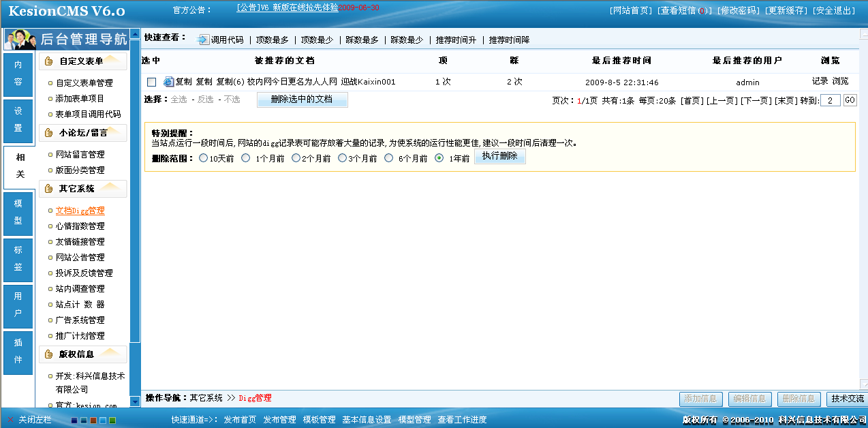Click the page jump number input box
Viewport: 868px width, 428px height.
coord(831,100)
